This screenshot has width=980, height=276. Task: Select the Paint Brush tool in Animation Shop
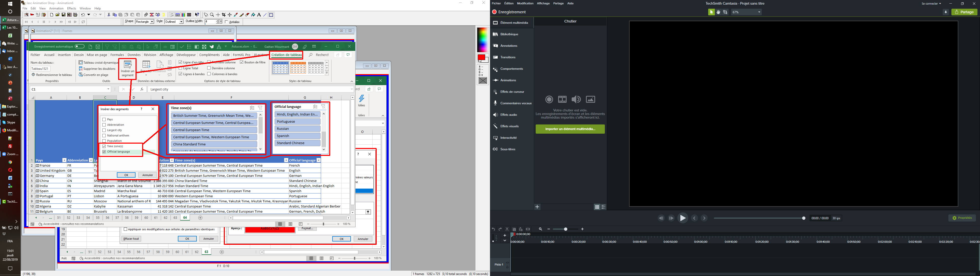[242, 15]
